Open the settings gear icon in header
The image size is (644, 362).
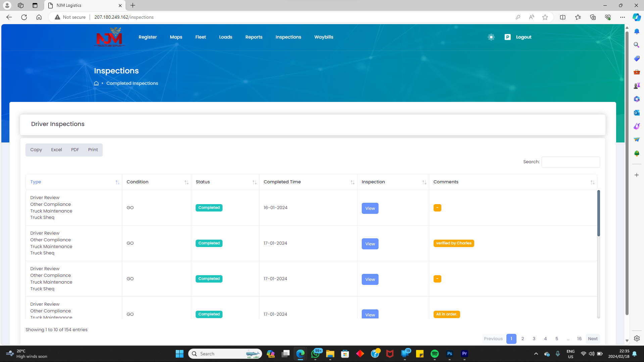491,37
